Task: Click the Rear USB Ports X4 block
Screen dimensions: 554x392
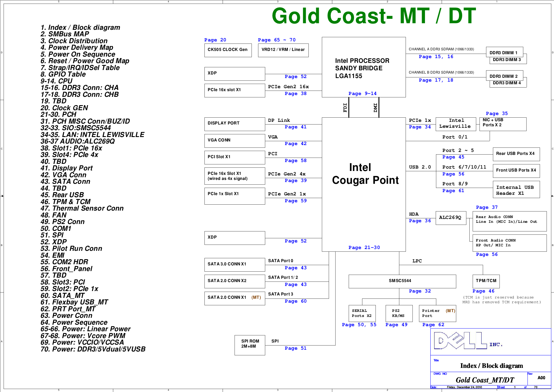Action: 516,154
